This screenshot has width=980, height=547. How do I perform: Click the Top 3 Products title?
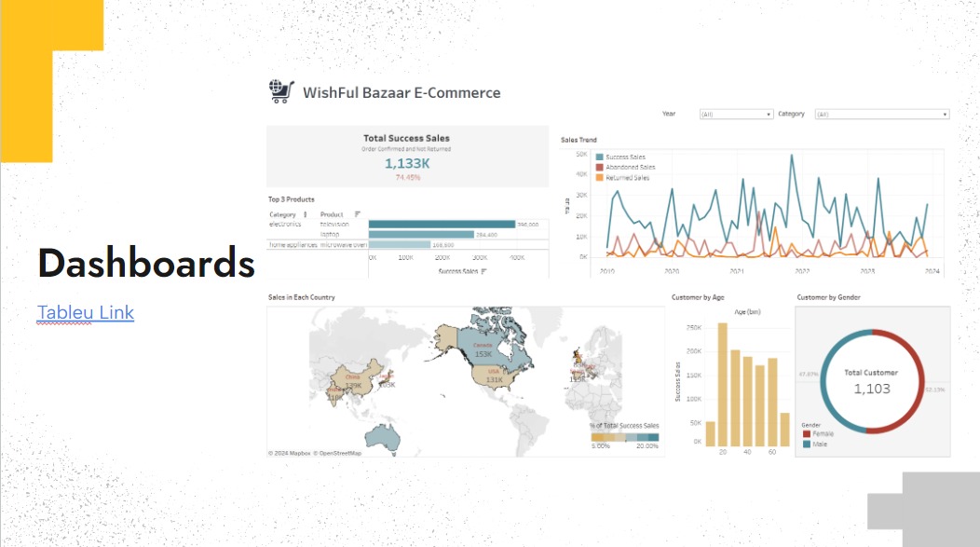pyautogui.click(x=292, y=199)
